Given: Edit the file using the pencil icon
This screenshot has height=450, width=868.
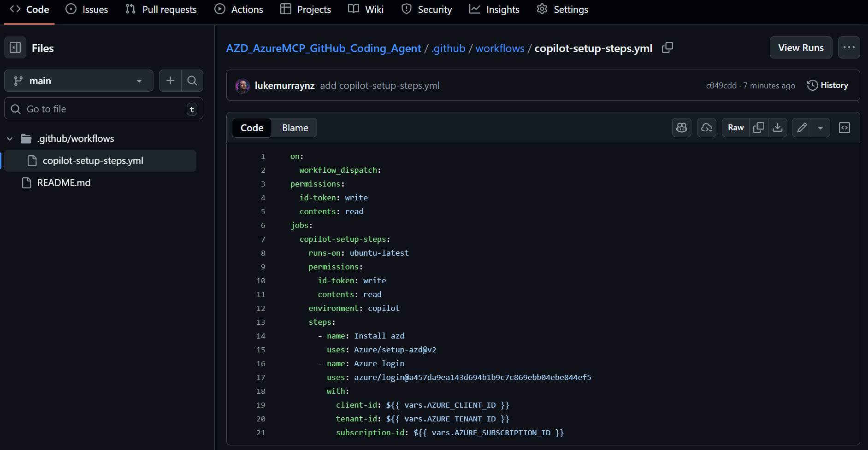Looking at the screenshot, I should [x=801, y=128].
